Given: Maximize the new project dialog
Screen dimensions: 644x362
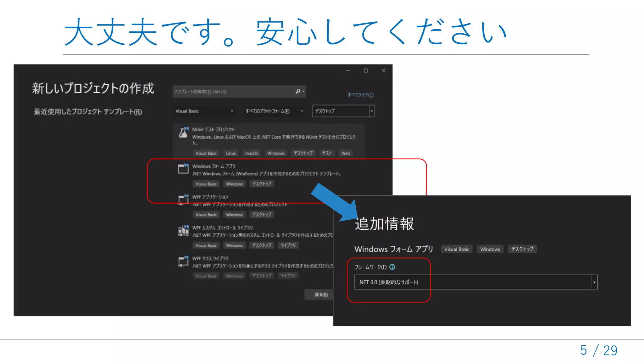Looking at the screenshot, I should [x=366, y=70].
